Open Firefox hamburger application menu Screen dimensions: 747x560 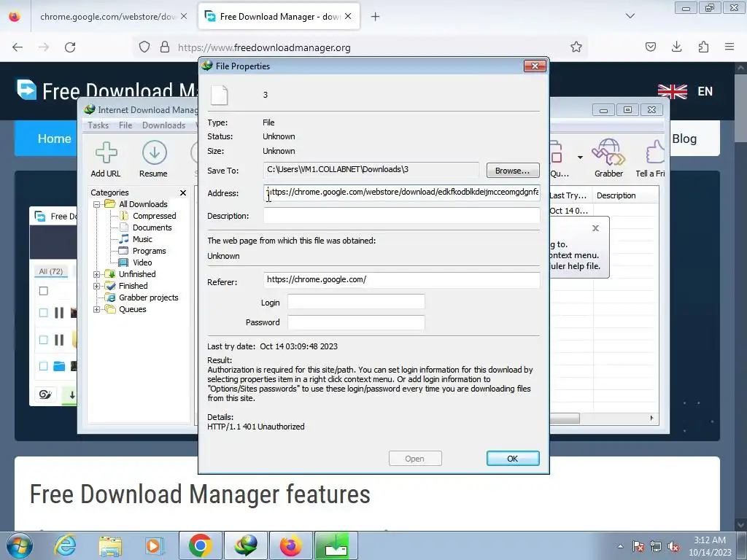(x=729, y=47)
